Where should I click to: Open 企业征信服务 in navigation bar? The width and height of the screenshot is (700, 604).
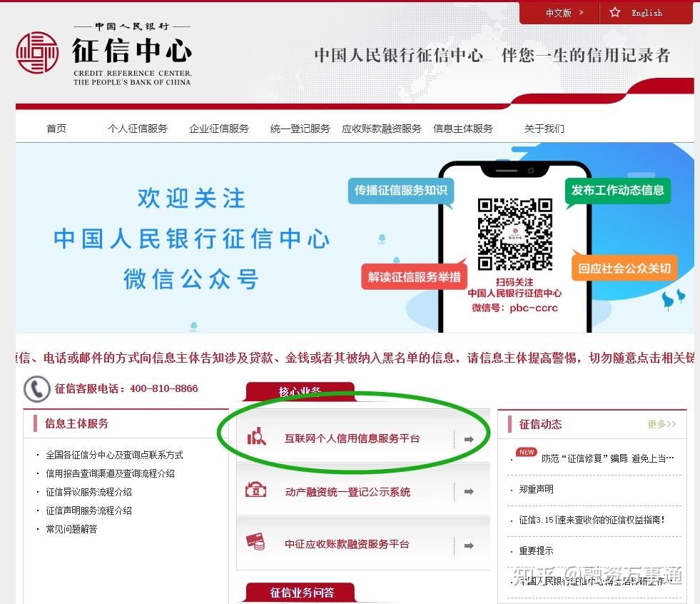point(219,129)
